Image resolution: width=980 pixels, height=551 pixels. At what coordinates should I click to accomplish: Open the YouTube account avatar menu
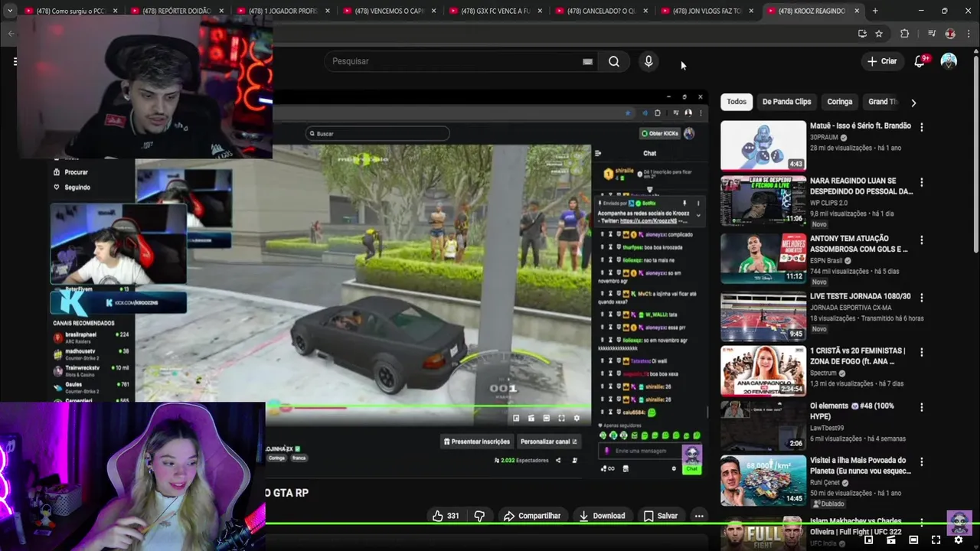coord(949,61)
